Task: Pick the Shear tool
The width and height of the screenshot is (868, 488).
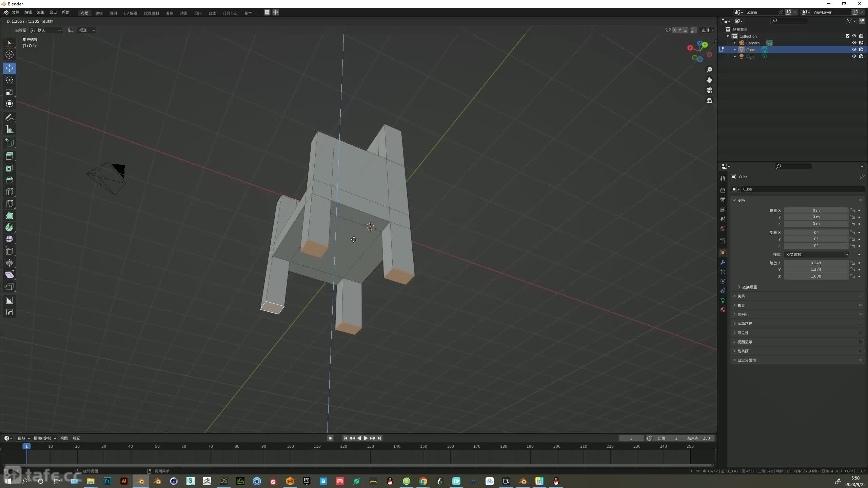Action: pos(9,275)
